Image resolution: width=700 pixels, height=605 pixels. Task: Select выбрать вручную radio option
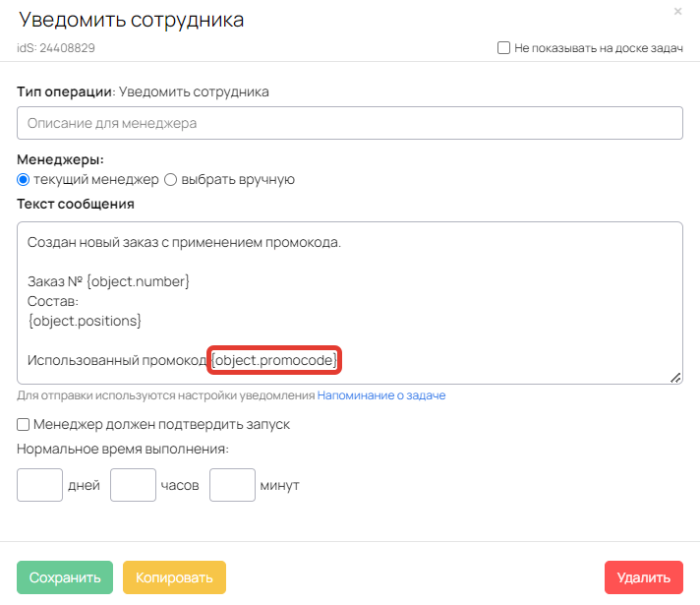click(170, 180)
